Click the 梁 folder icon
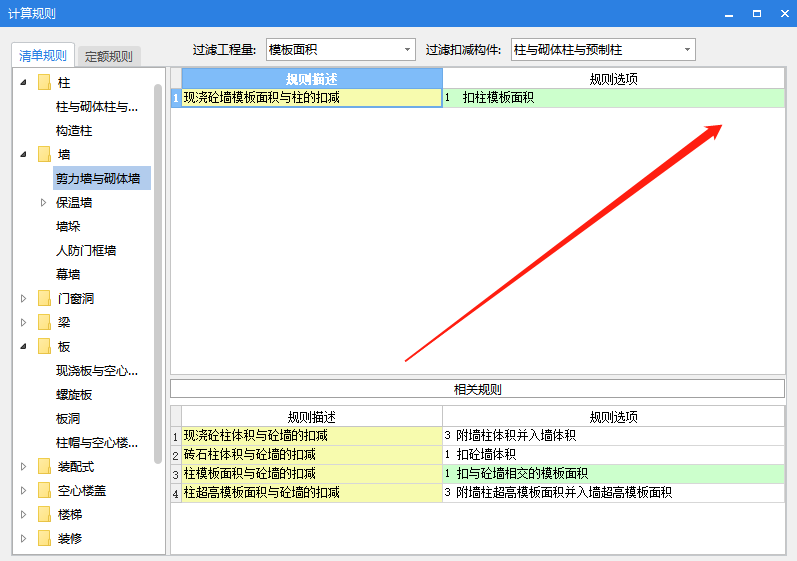Image resolution: width=797 pixels, height=561 pixels. pyautogui.click(x=45, y=323)
